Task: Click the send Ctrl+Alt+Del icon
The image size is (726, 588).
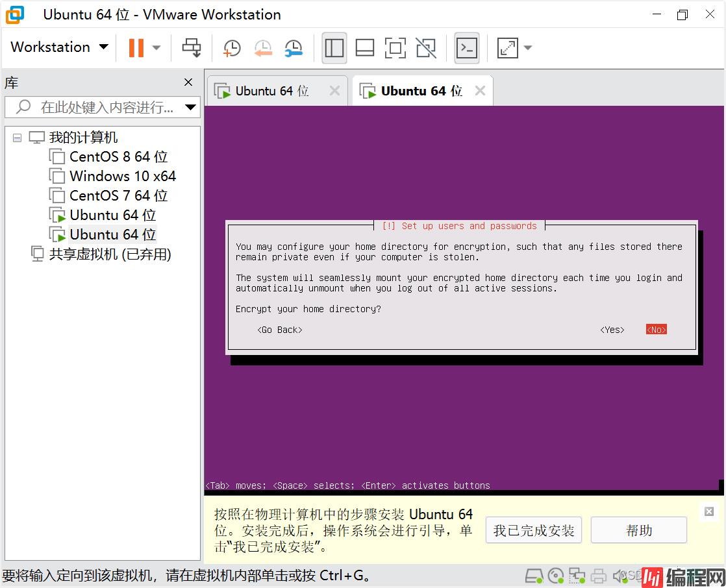Action: 192,47
